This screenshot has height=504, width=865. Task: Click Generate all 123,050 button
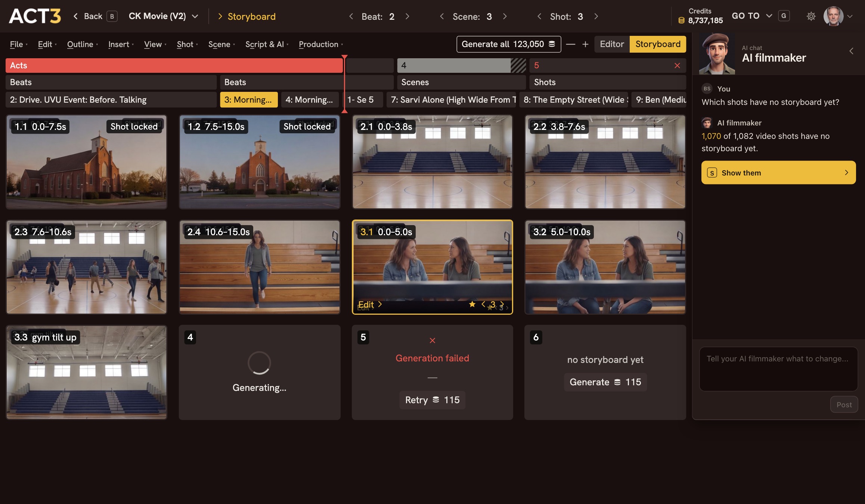coord(509,44)
